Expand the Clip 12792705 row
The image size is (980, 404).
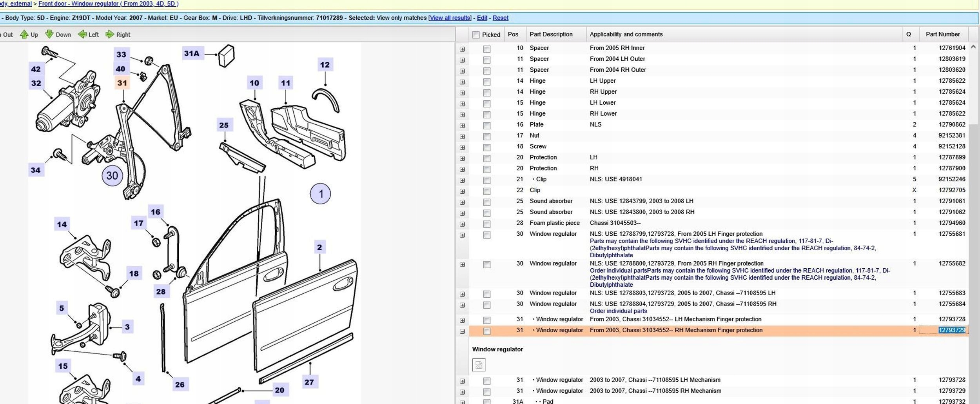click(x=462, y=191)
